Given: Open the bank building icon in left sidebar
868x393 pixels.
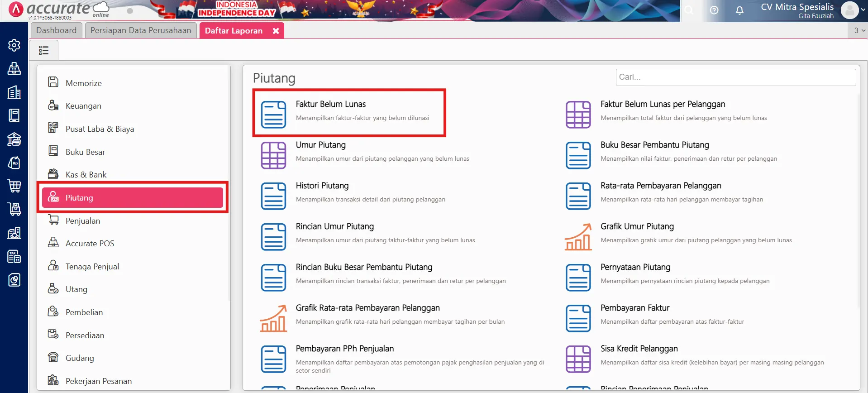Looking at the screenshot, I should tap(14, 139).
